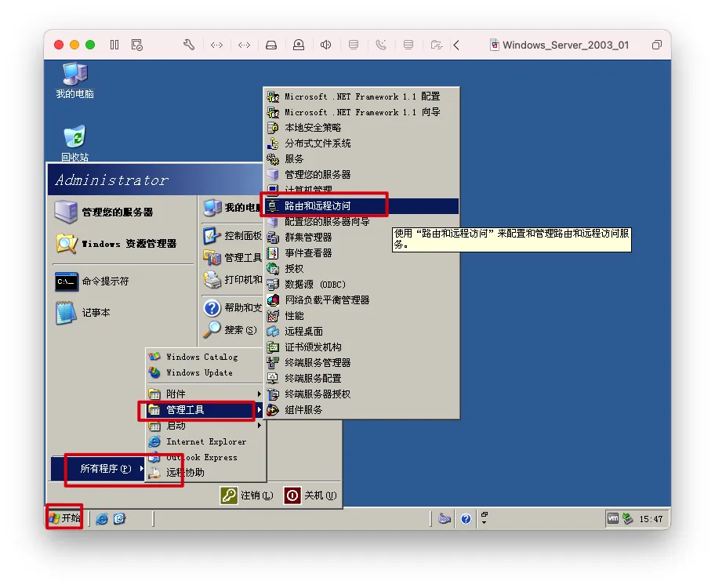
Task: Open 数据源 (ODBC) entry
Action: (361, 284)
